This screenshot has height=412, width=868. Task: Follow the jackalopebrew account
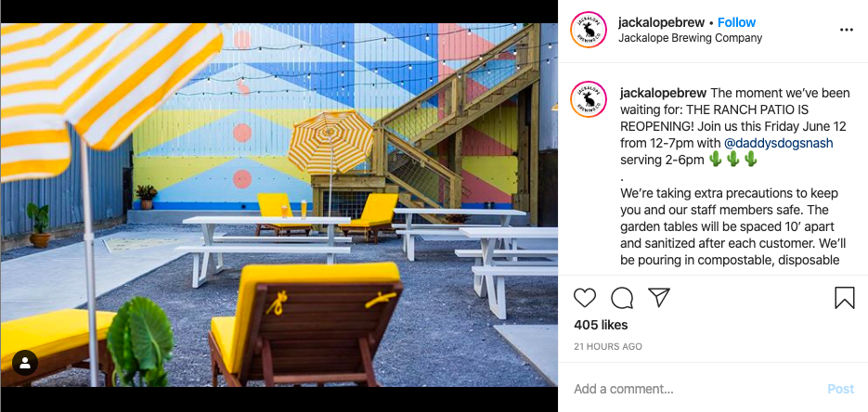736,22
